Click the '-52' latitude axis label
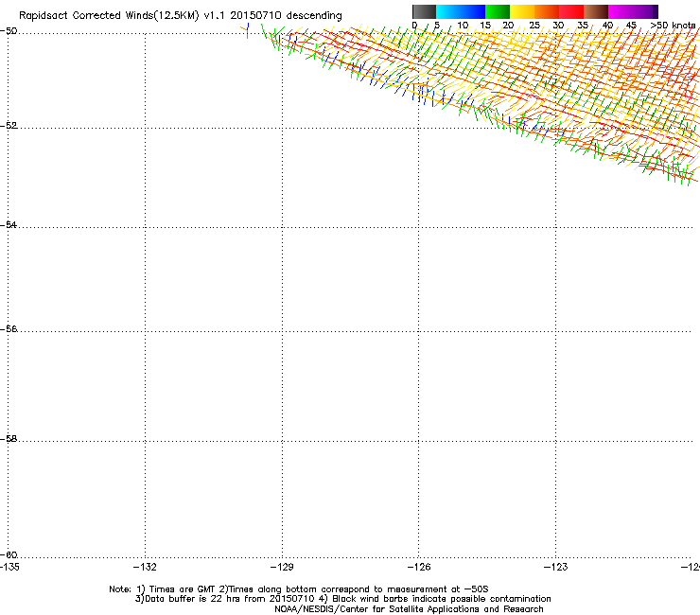 click(9, 126)
